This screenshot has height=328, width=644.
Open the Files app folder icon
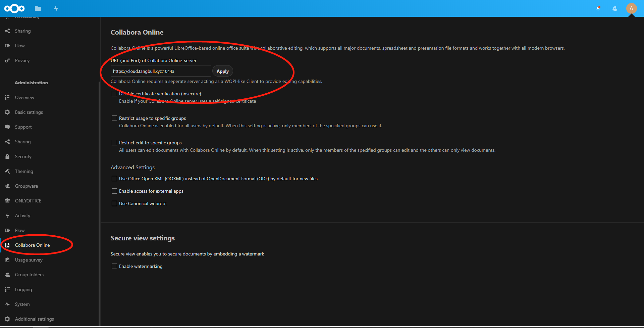(38, 8)
